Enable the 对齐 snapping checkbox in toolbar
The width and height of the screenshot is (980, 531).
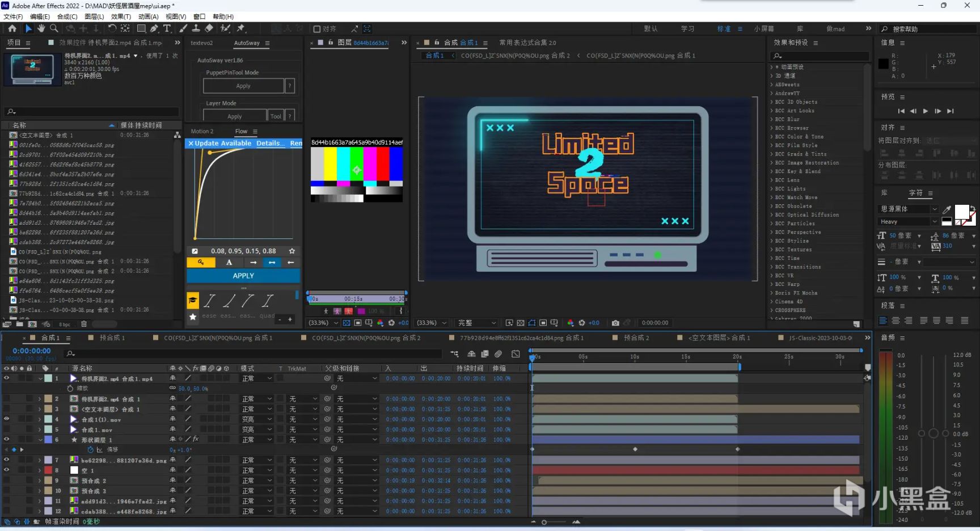(x=317, y=29)
